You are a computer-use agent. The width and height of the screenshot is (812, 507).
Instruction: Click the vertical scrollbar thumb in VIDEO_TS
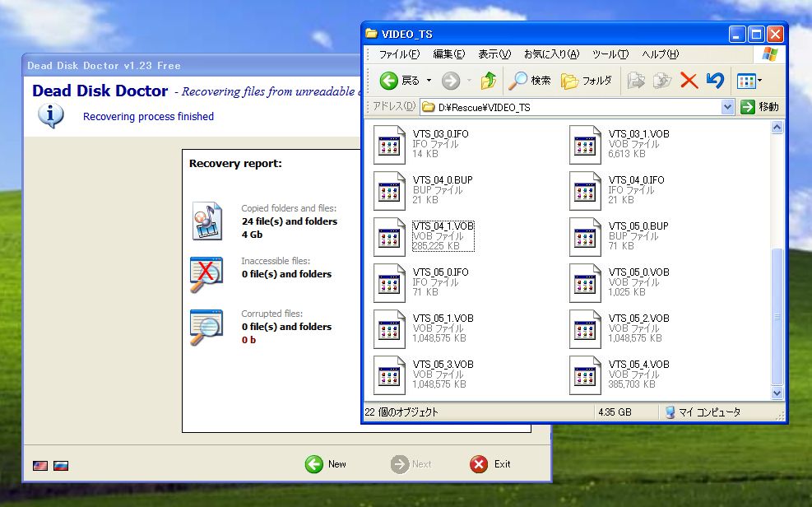click(777, 317)
